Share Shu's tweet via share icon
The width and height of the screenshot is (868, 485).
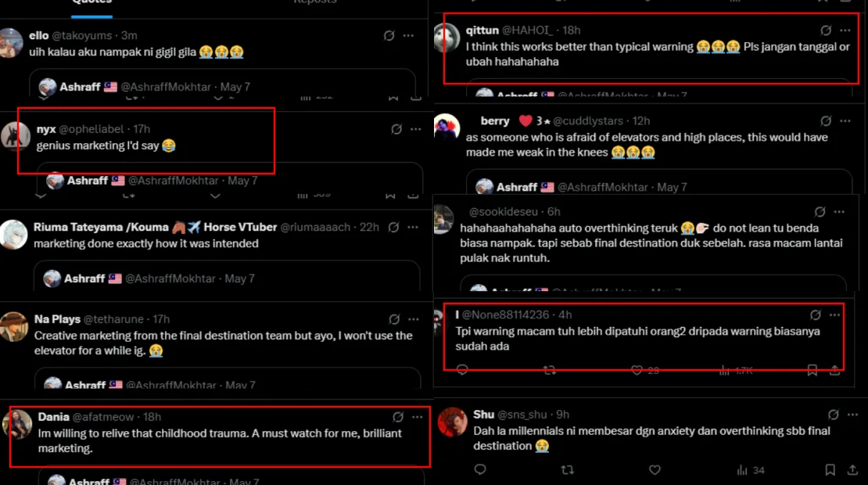pyautogui.click(x=852, y=470)
